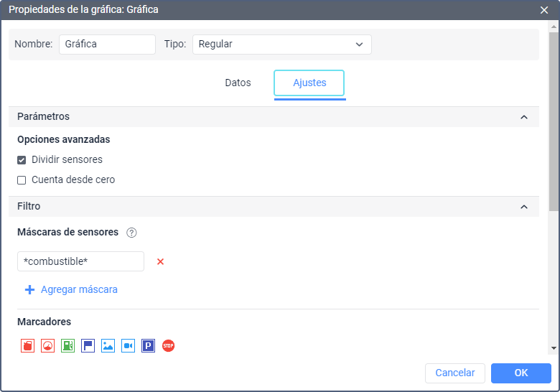Viewport: 560px width, 392px height.
Task: Select the blue flag marker icon
Action: tap(88, 346)
